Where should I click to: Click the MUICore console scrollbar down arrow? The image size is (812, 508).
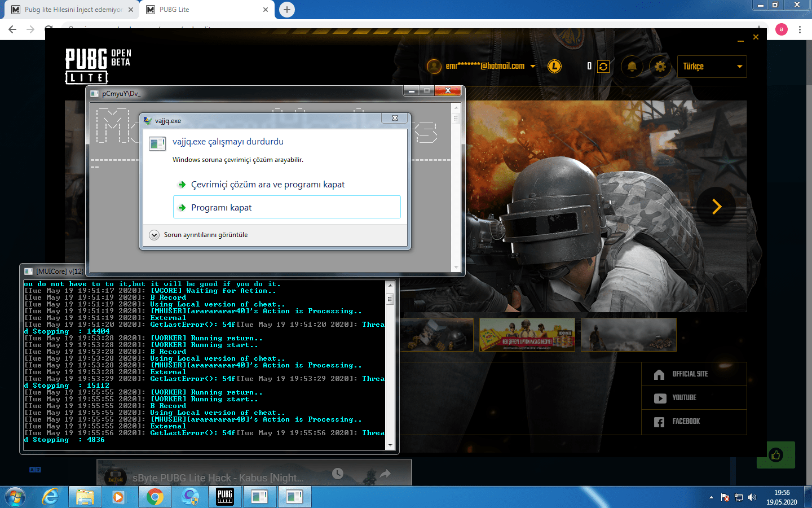pyautogui.click(x=390, y=445)
